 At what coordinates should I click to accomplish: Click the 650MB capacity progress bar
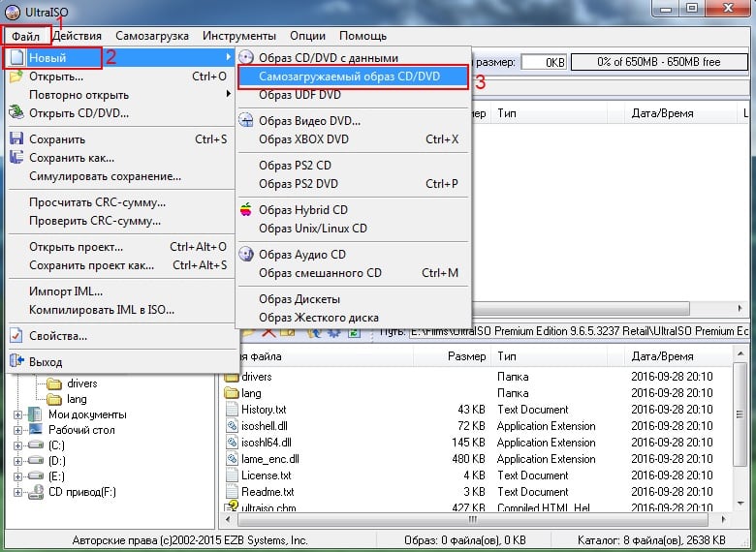[658, 62]
